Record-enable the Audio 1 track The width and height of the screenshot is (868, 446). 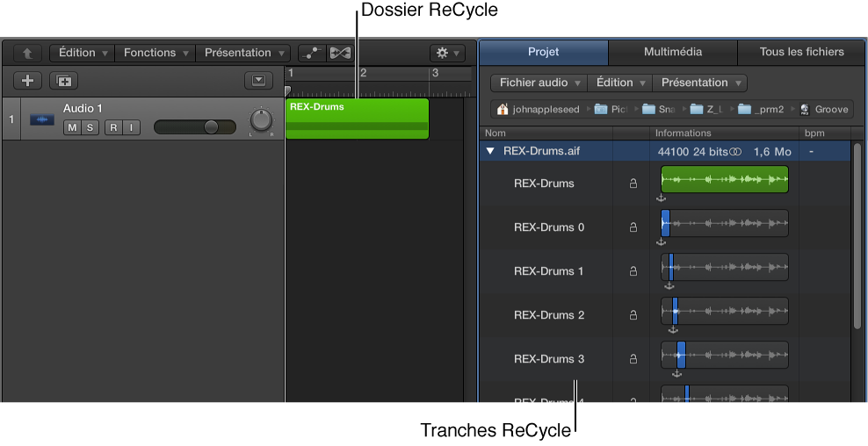point(113,128)
